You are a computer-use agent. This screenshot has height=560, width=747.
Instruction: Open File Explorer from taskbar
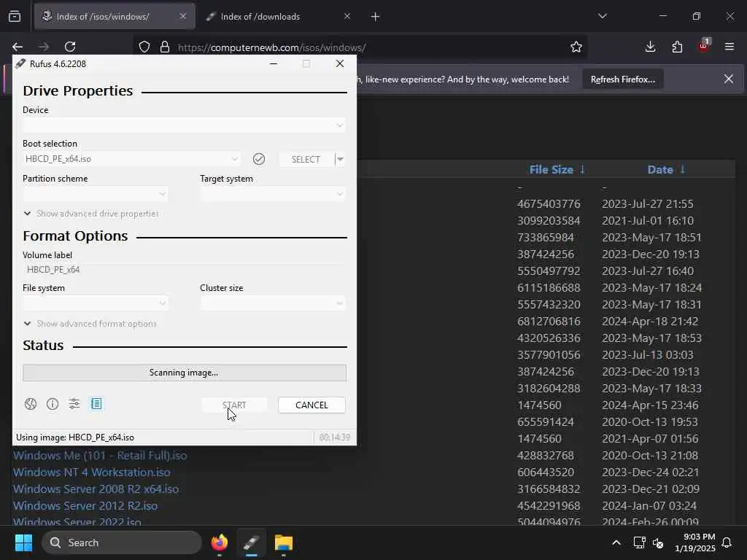[x=284, y=542]
